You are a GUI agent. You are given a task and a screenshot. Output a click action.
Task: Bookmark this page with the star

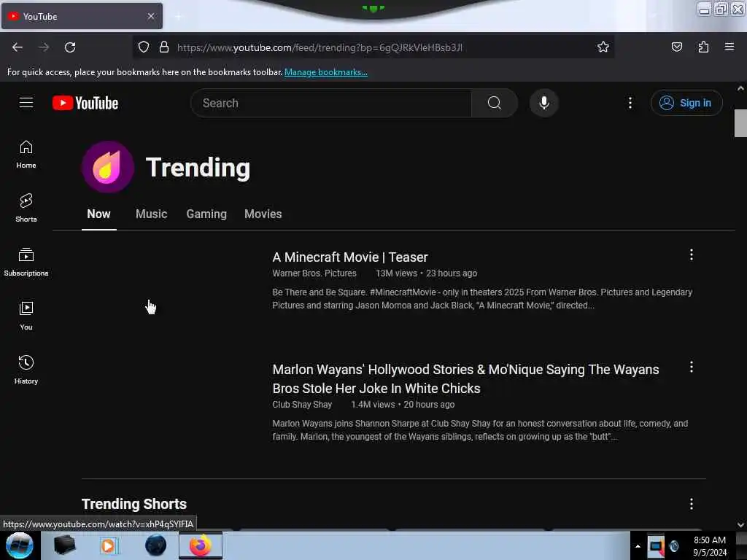603,47
